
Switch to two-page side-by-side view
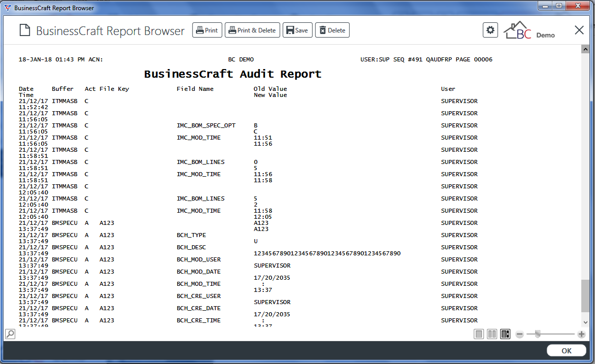click(x=492, y=334)
